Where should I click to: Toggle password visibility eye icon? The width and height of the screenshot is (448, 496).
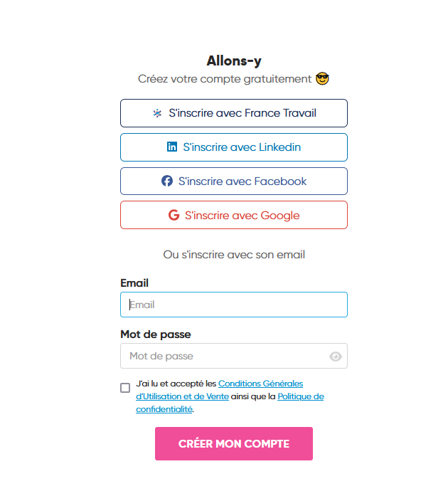tap(336, 357)
